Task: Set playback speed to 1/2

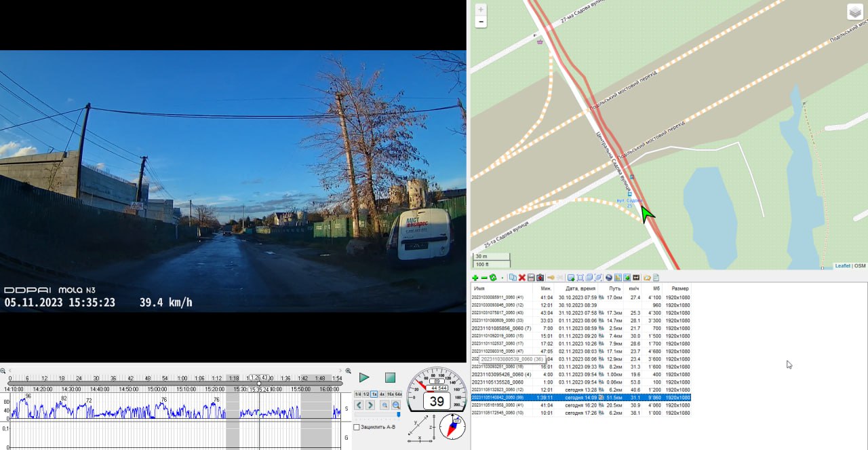Action: point(366,394)
